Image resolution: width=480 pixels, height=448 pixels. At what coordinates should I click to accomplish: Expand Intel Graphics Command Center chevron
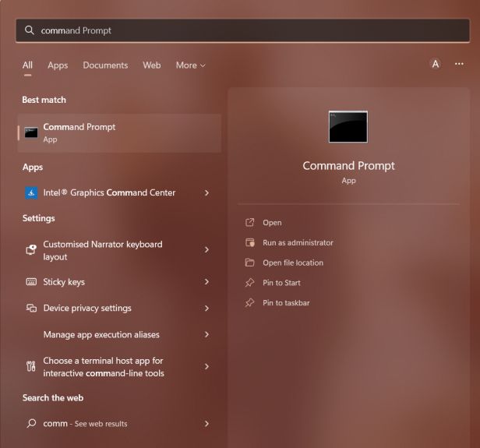tap(206, 192)
